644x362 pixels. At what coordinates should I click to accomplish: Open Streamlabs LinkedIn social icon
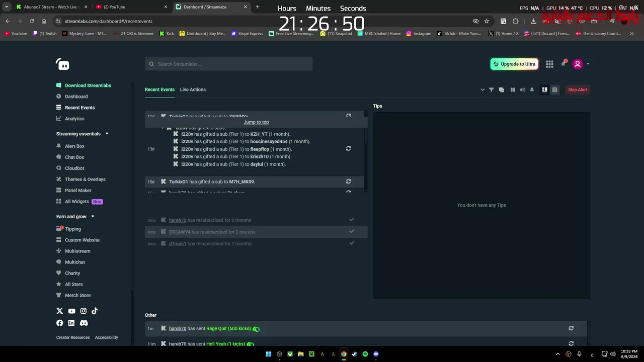(x=71, y=323)
